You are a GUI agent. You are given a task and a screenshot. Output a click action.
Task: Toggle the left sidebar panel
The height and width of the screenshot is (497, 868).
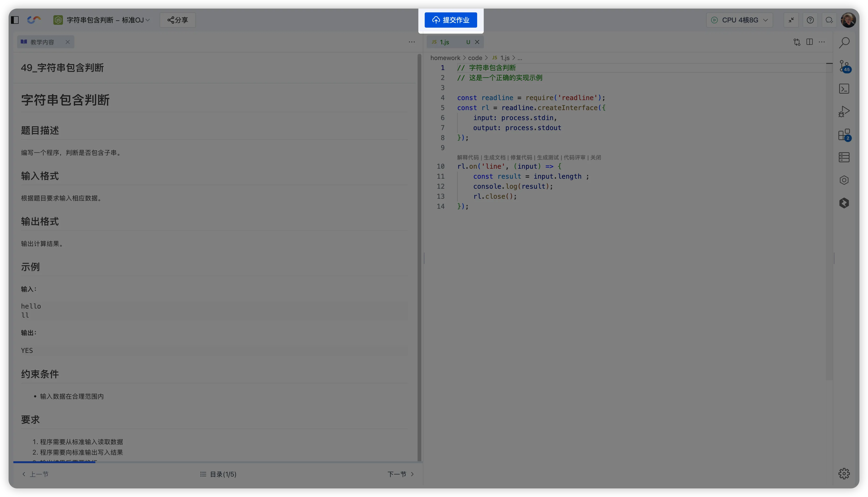pyautogui.click(x=15, y=20)
